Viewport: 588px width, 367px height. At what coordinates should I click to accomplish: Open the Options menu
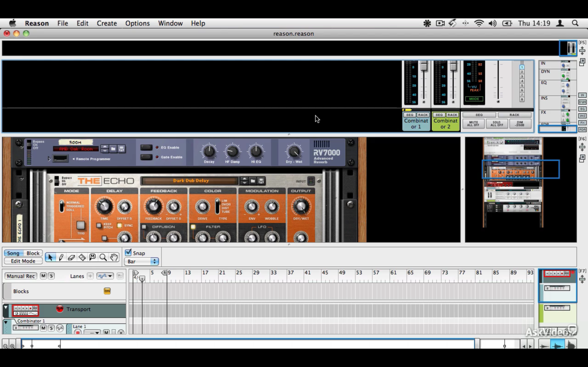137,23
